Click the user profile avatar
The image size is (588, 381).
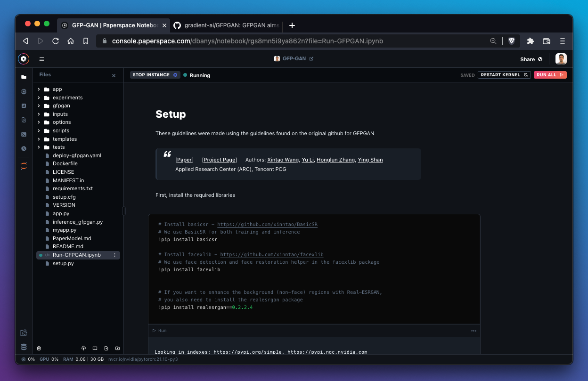pos(561,59)
